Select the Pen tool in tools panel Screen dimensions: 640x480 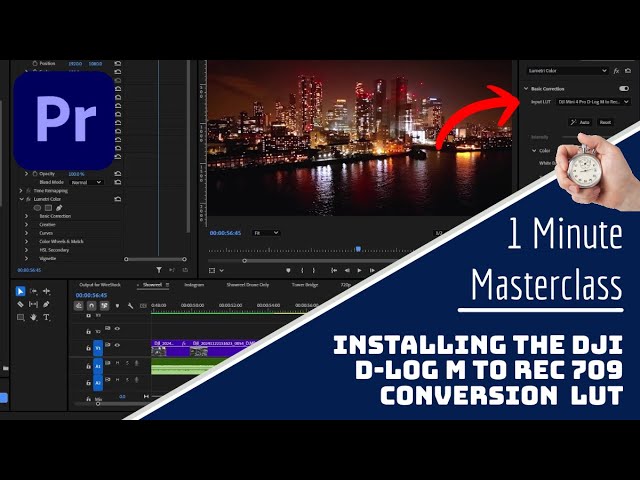point(46,304)
